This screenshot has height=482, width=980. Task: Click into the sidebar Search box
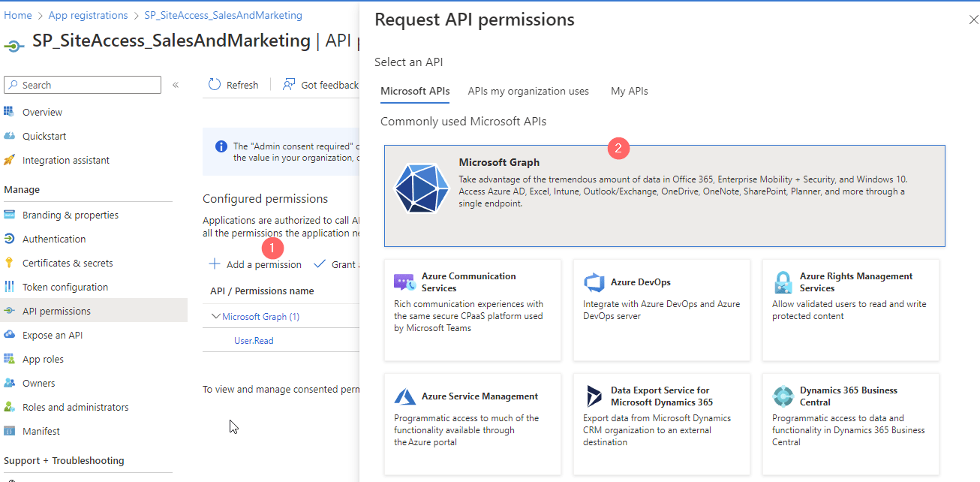(x=82, y=84)
